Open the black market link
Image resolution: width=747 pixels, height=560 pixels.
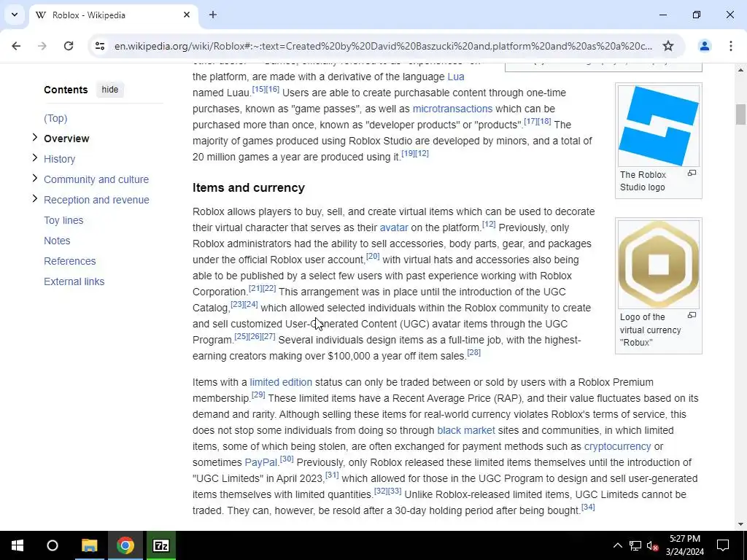pos(466,430)
